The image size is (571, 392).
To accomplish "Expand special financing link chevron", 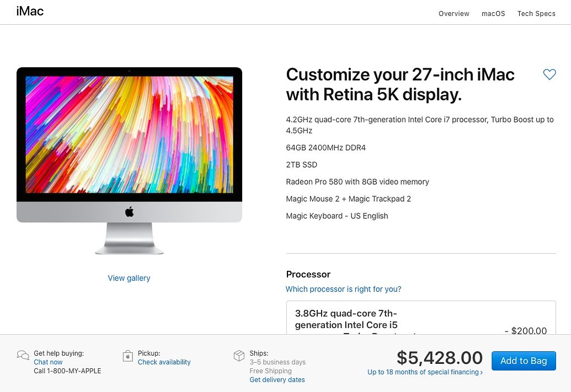I will click(481, 372).
